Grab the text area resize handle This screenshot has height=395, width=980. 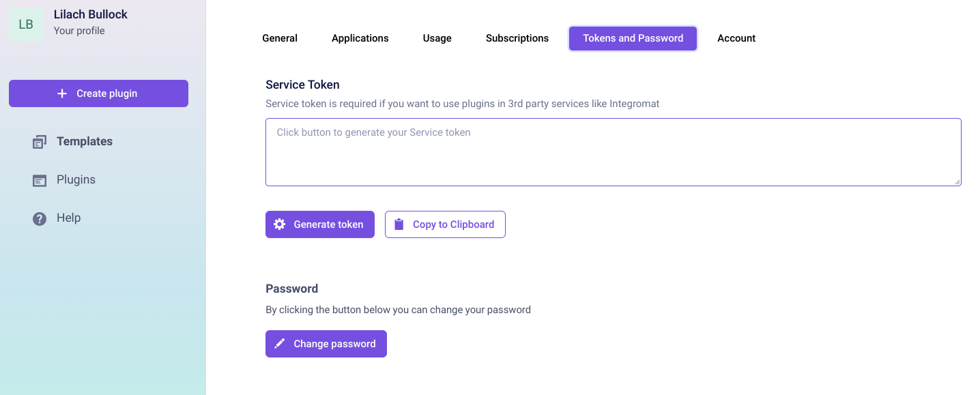pyautogui.click(x=957, y=182)
